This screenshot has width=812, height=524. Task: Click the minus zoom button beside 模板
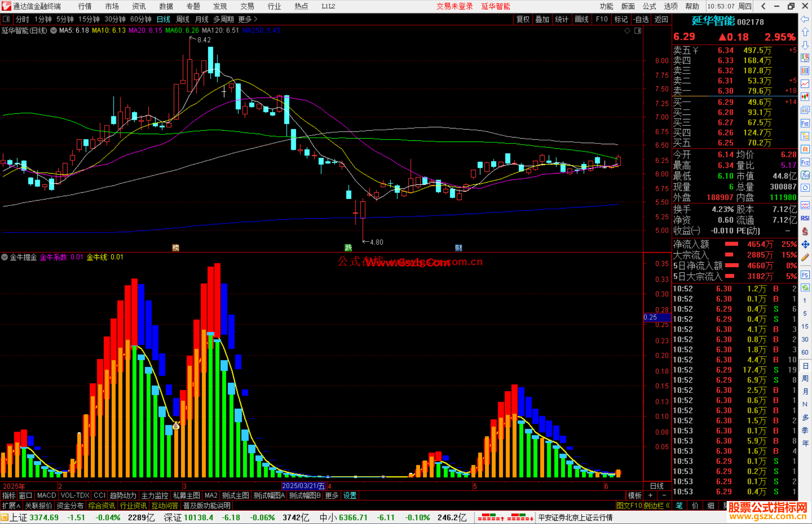664,495
